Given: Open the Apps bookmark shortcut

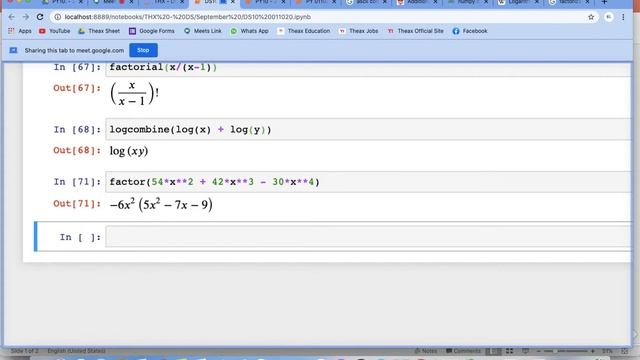Looking at the screenshot, I should point(20,31).
